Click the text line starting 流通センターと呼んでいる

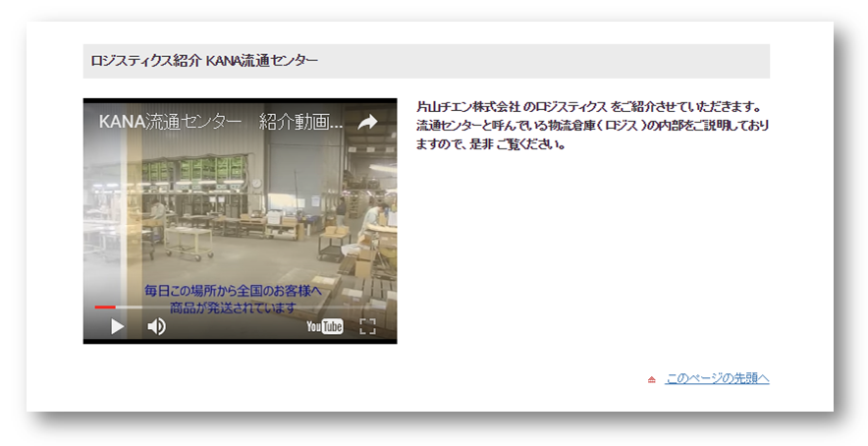592,125
